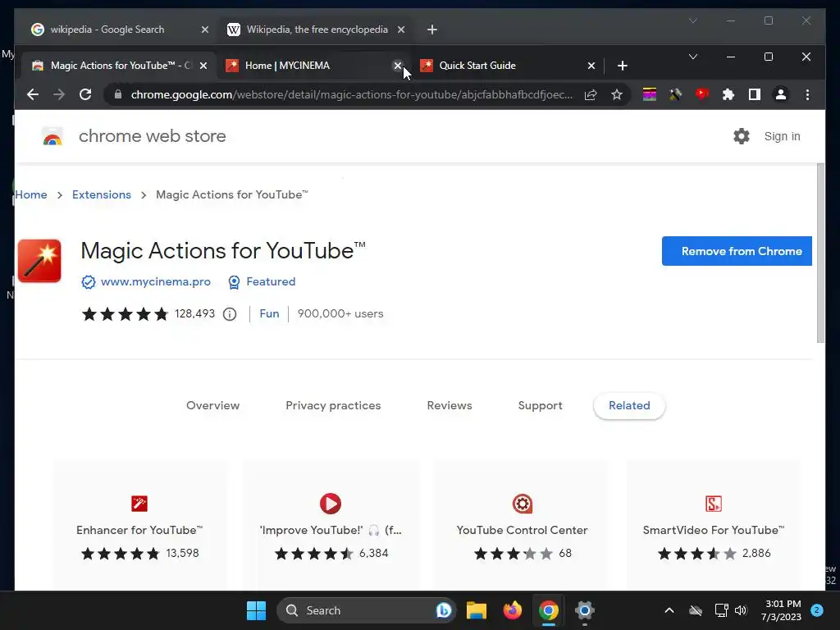Go to Home breadcrumb link
Screen dimensions: 840x630
(x=31, y=194)
